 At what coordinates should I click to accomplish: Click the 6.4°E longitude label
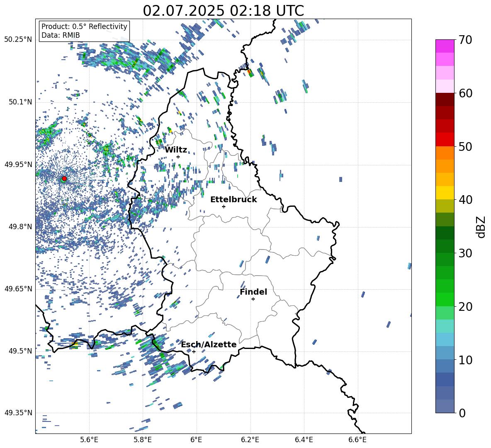(304, 440)
